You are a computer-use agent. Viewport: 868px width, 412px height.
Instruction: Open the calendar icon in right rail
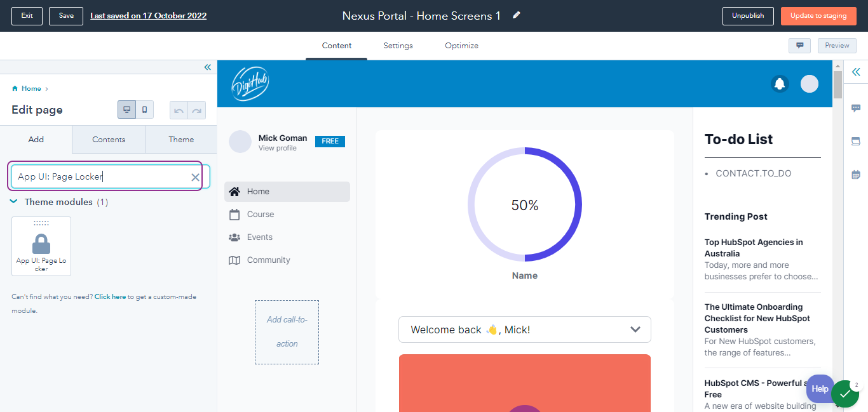click(856, 175)
